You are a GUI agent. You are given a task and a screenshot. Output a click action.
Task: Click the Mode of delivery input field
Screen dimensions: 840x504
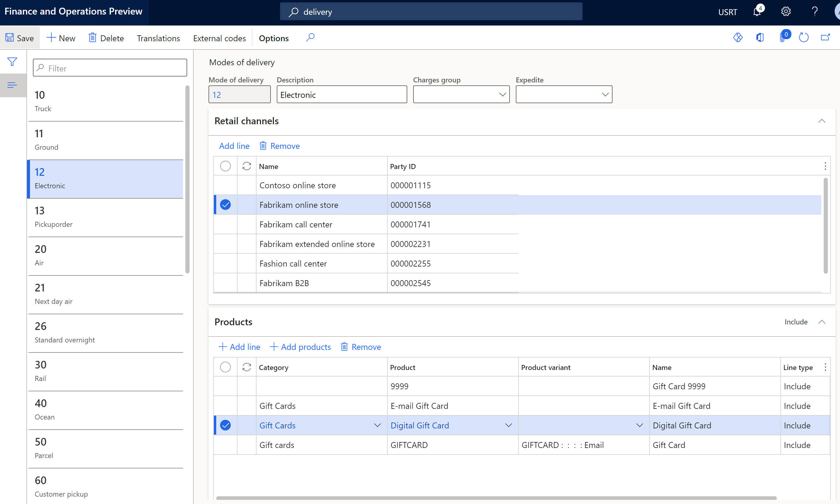pos(239,94)
